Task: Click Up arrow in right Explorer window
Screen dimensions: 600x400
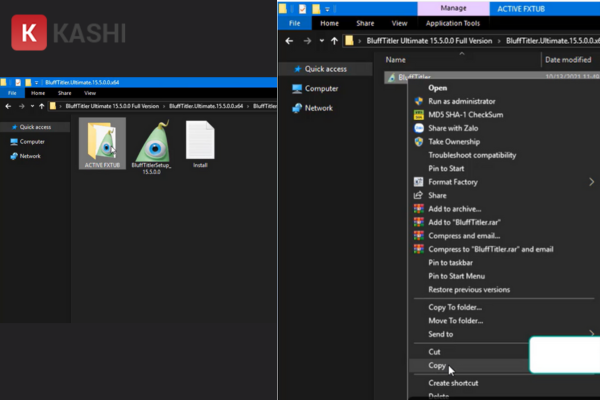Action: coord(334,41)
